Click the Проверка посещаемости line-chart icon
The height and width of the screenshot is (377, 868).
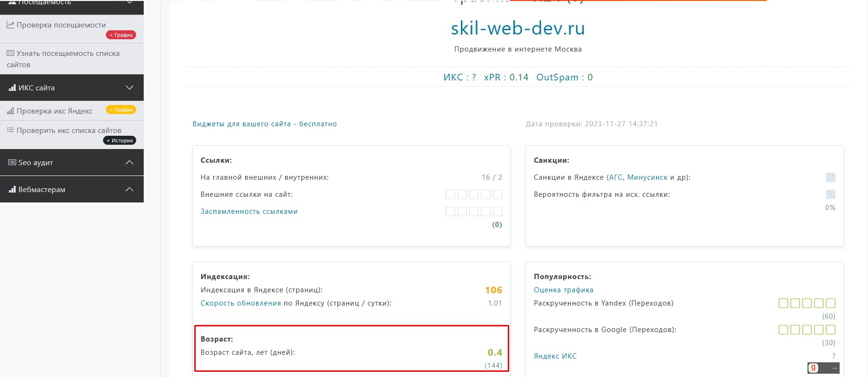coord(10,25)
